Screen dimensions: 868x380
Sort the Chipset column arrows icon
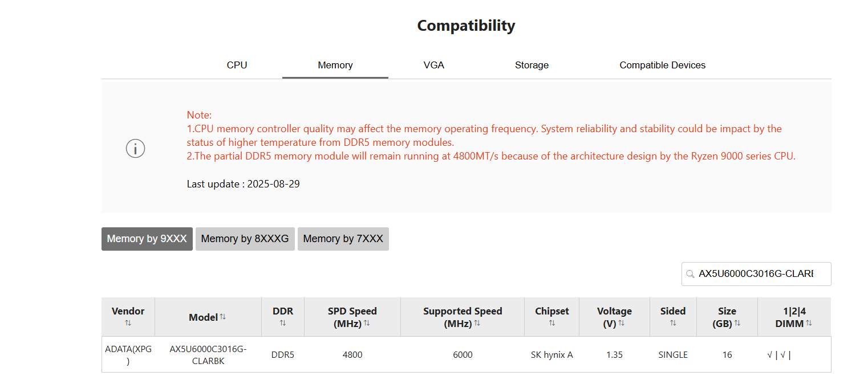551,323
